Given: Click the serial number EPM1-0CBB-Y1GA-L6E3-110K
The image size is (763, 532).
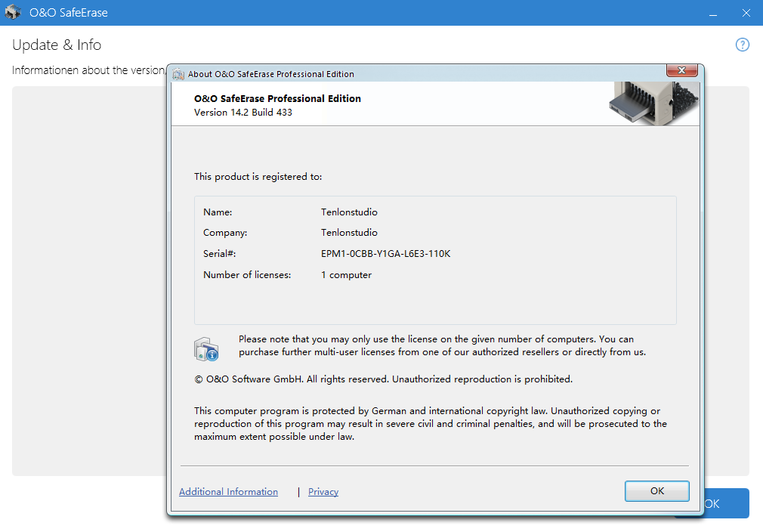Looking at the screenshot, I should click(x=385, y=254).
